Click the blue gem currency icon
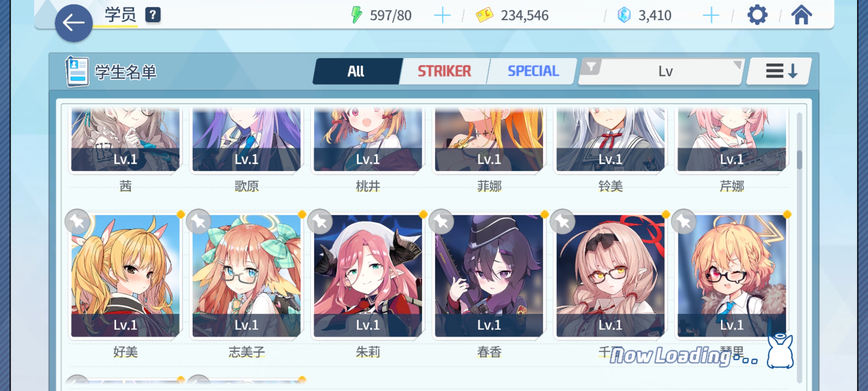This screenshot has height=391, width=868. click(x=624, y=15)
